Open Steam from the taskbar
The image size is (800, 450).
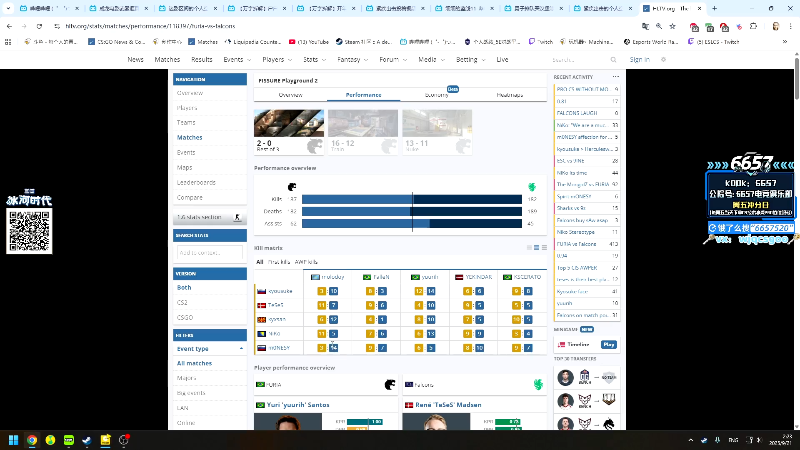click(x=87, y=440)
